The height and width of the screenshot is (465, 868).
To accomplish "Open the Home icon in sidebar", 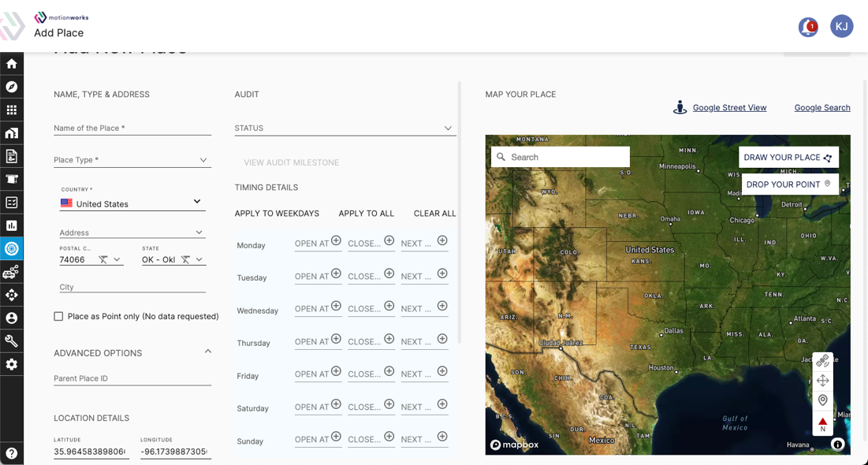I will [12, 64].
